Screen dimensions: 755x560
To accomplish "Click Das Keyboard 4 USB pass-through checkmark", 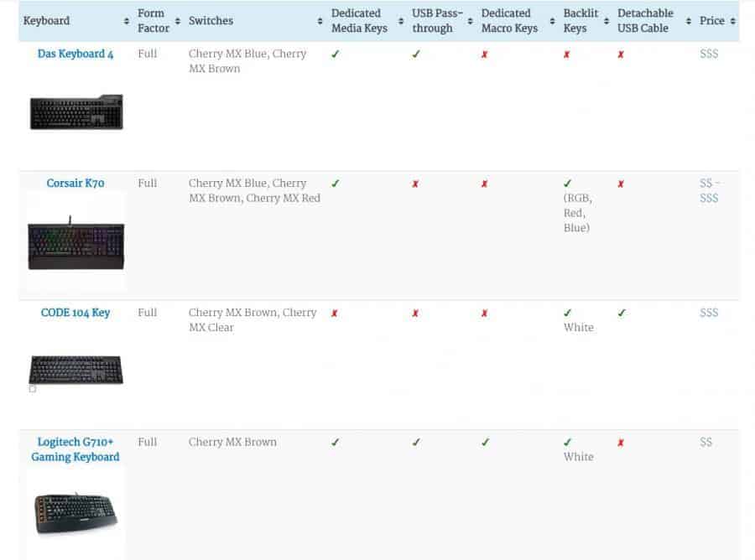I will [416, 54].
